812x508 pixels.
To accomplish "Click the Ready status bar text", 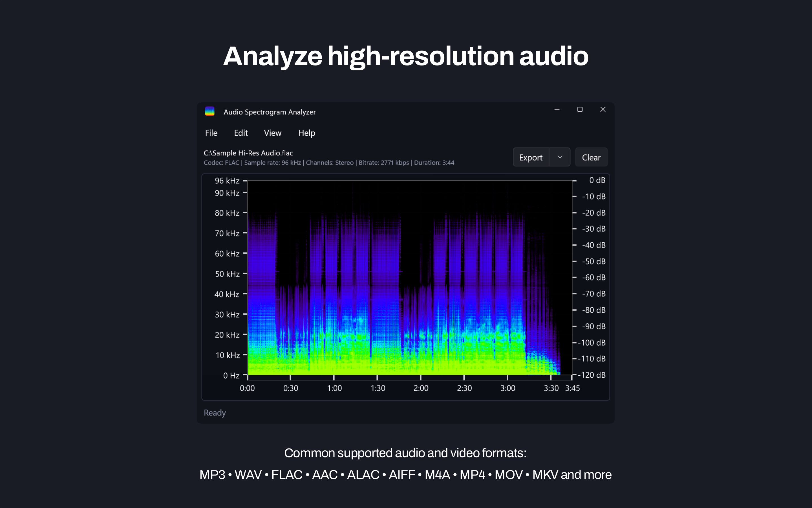I will 215,413.
